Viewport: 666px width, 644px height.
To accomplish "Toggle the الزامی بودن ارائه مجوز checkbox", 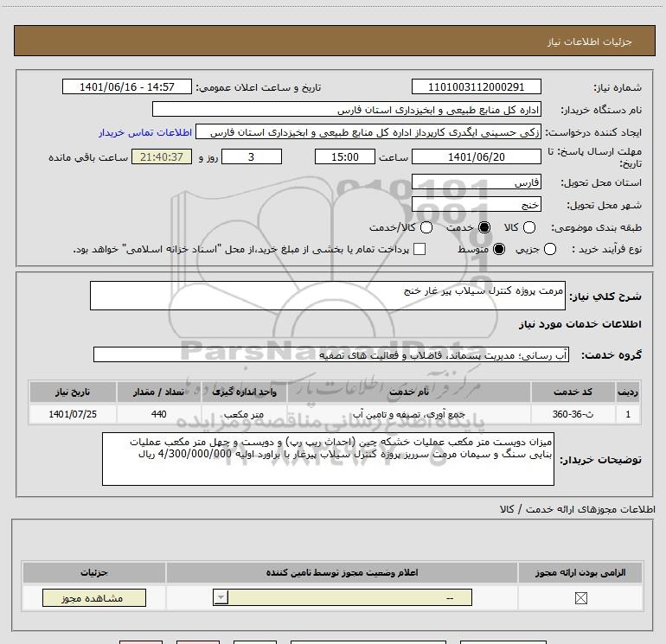I will (x=580, y=598).
